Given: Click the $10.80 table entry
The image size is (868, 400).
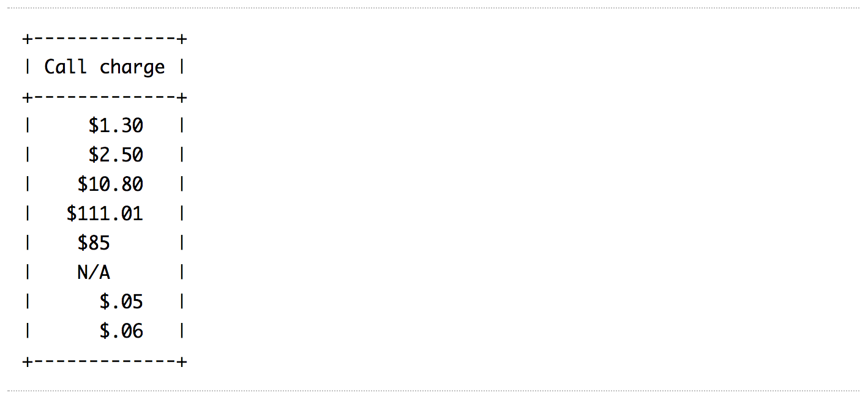Looking at the screenshot, I should pyautogui.click(x=110, y=184).
